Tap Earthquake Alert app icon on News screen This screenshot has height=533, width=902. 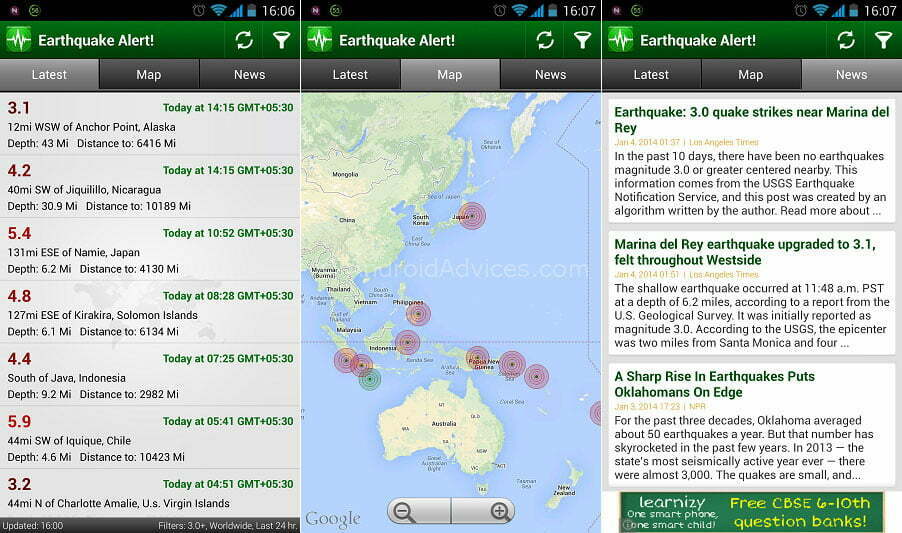[621, 40]
